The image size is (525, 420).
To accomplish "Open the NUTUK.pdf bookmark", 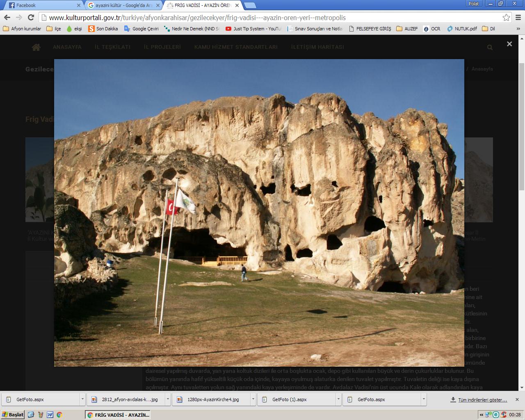I will point(462,29).
